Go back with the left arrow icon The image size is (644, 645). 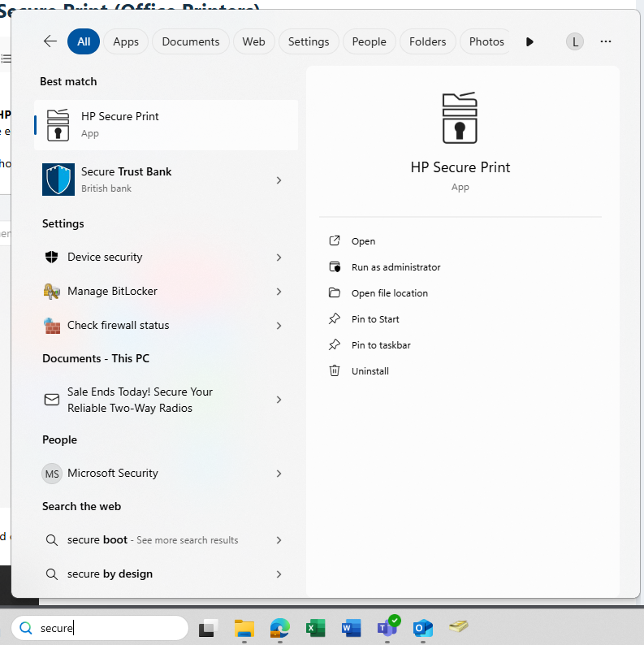click(x=50, y=41)
